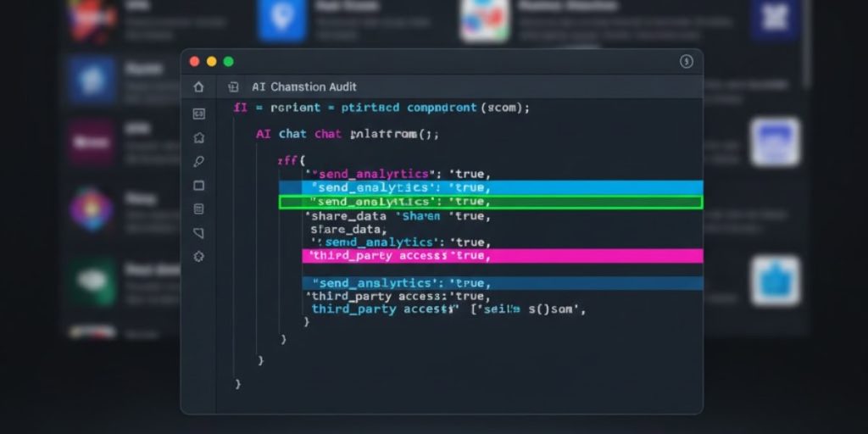Click the file icon beside the tab title

pyautogui.click(x=233, y=86)
